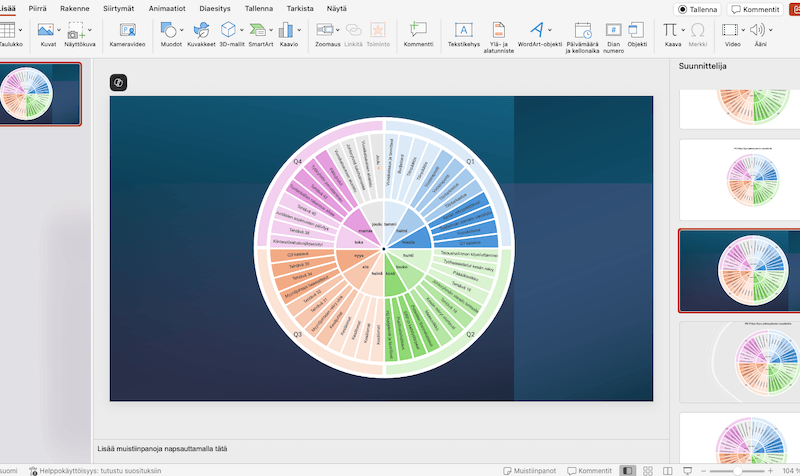Click the SmartArt icon

click(260, 31)
